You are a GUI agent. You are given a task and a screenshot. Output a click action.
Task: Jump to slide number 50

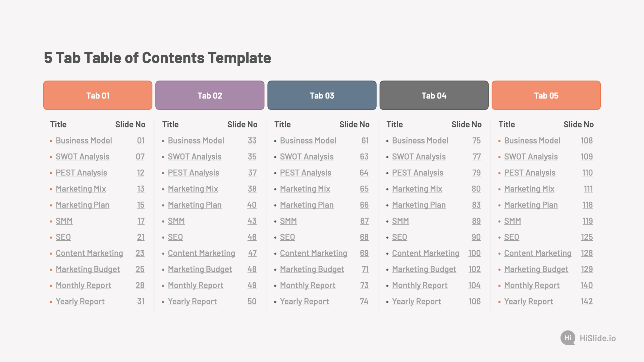(252, 301)
